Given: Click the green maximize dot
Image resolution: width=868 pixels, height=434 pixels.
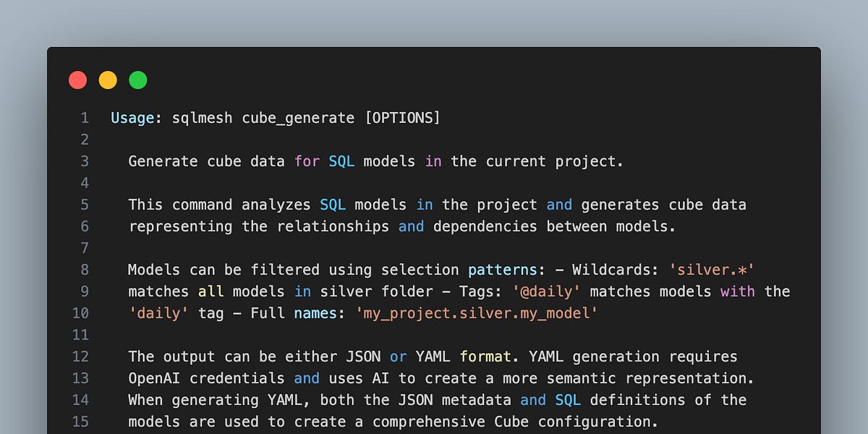Looking at the screenshot, I should [x=138, y=80].
